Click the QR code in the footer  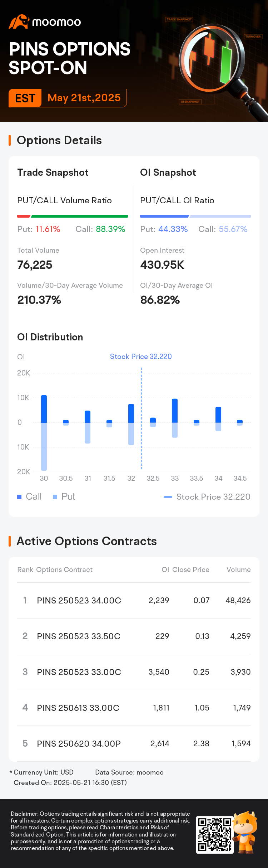tap(214, 835)
